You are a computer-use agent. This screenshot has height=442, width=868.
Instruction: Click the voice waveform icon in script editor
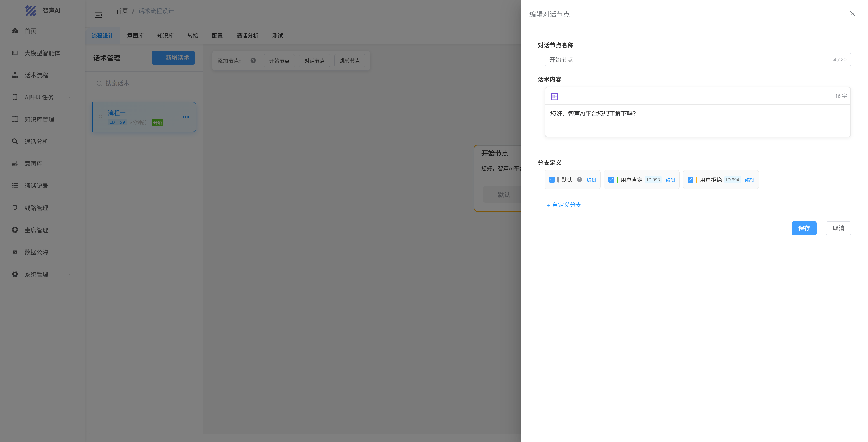[x=554, y=97]
